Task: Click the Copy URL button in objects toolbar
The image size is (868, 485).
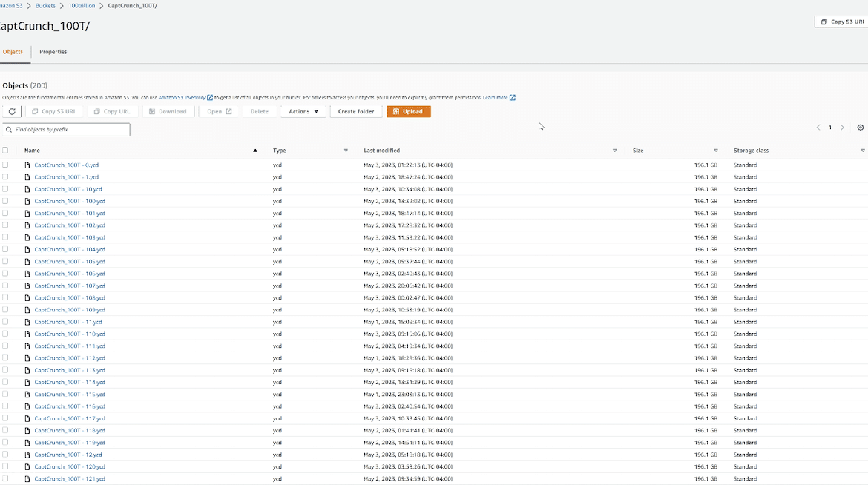Action: coord(112,111)
